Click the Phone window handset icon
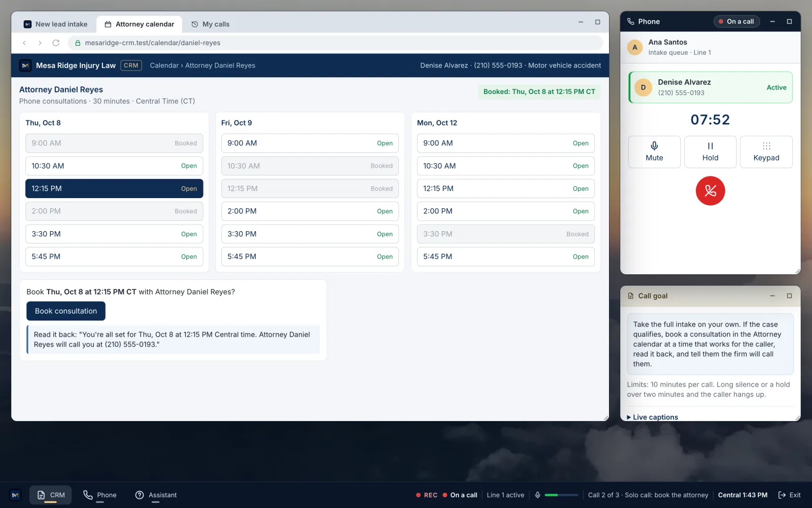The width and height of the screenshot is (812, 508). [x=631, y=21]
